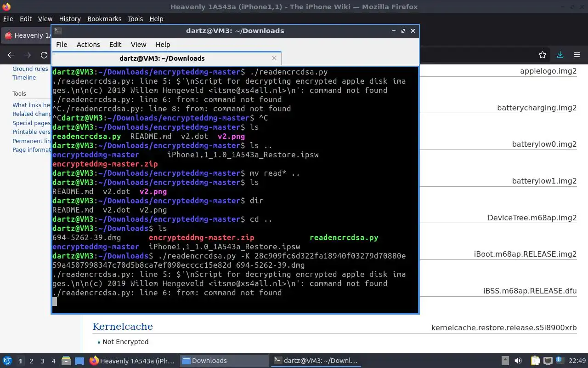Click kernelcache.restore.release.s5l8900xrb text
Image resolution: width=588 pixels, height=368 pixels.
tap(504, 328)
